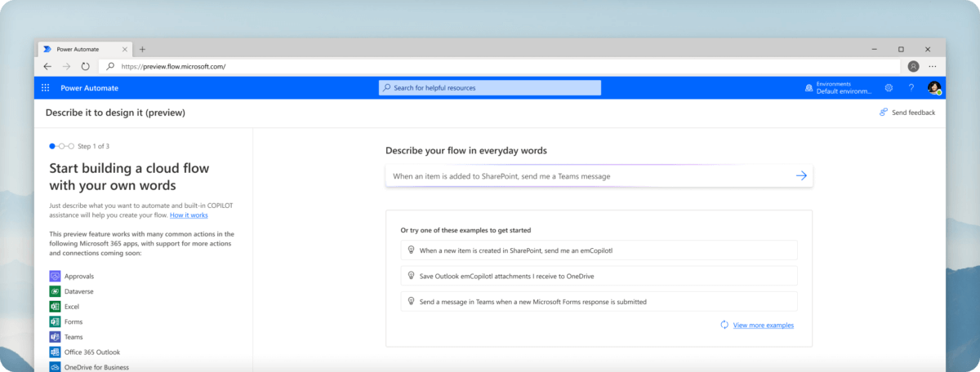Click the Search for helpful resources box
This screenshot has height=372, width=980.
[490, 88]
